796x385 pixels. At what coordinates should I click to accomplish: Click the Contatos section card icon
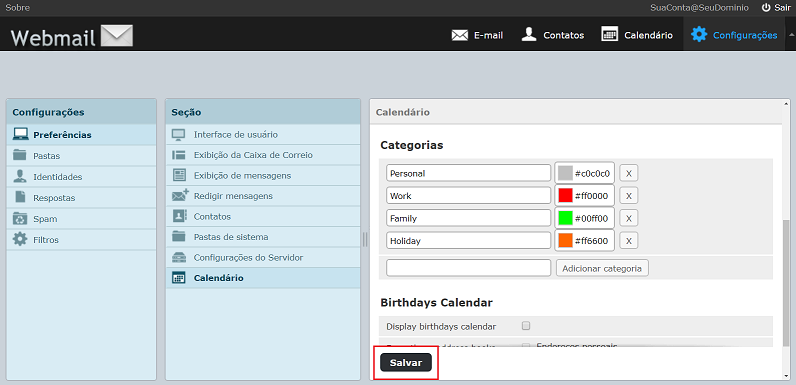tap(179, 216)
